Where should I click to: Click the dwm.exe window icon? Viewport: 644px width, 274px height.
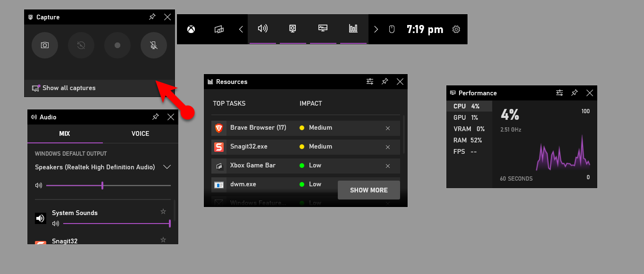219,184
